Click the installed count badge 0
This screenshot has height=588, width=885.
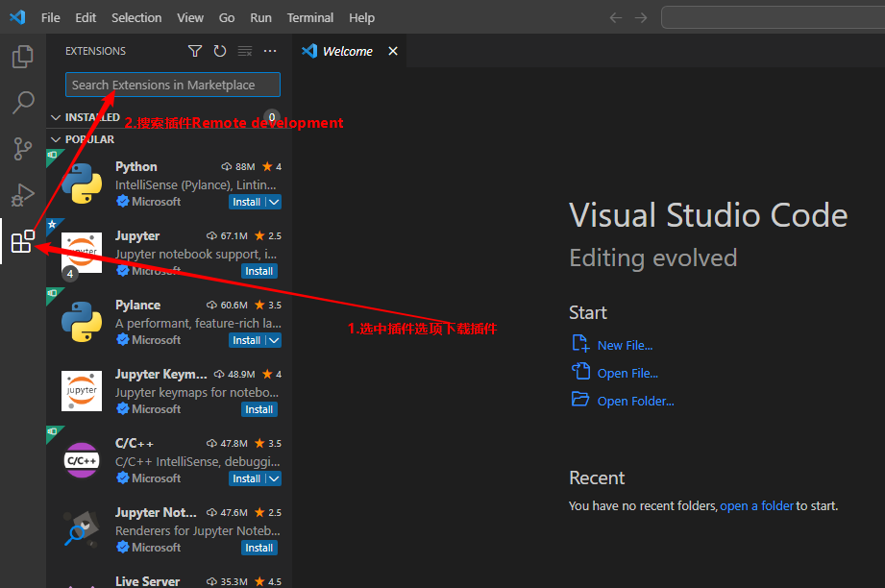click(272, 117)
